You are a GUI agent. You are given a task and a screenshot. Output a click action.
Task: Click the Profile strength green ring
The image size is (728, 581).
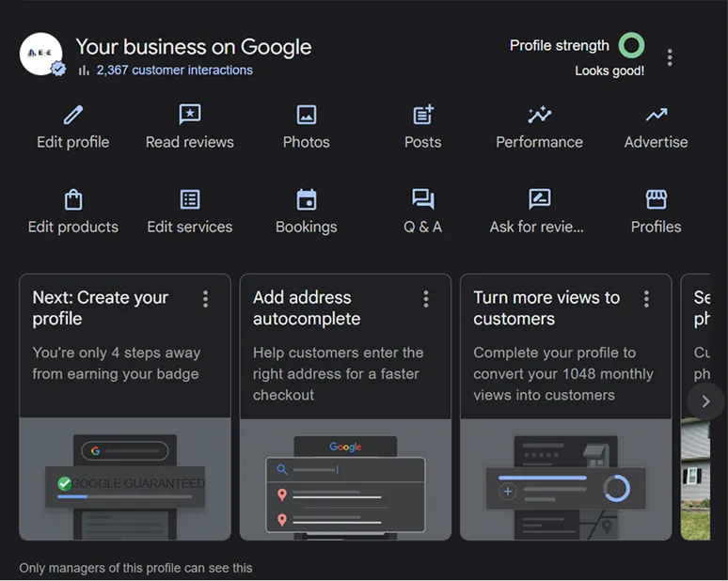(x=631, y=45)
